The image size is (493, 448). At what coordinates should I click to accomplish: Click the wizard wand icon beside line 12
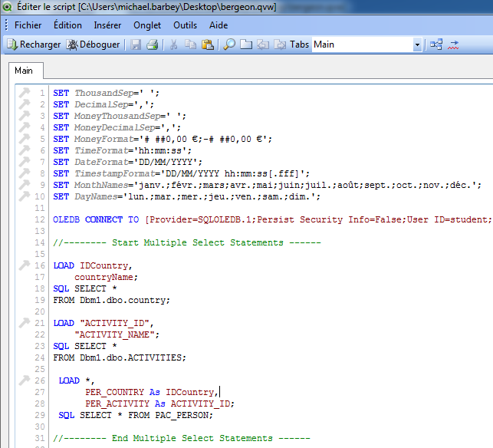coord(24,219)
